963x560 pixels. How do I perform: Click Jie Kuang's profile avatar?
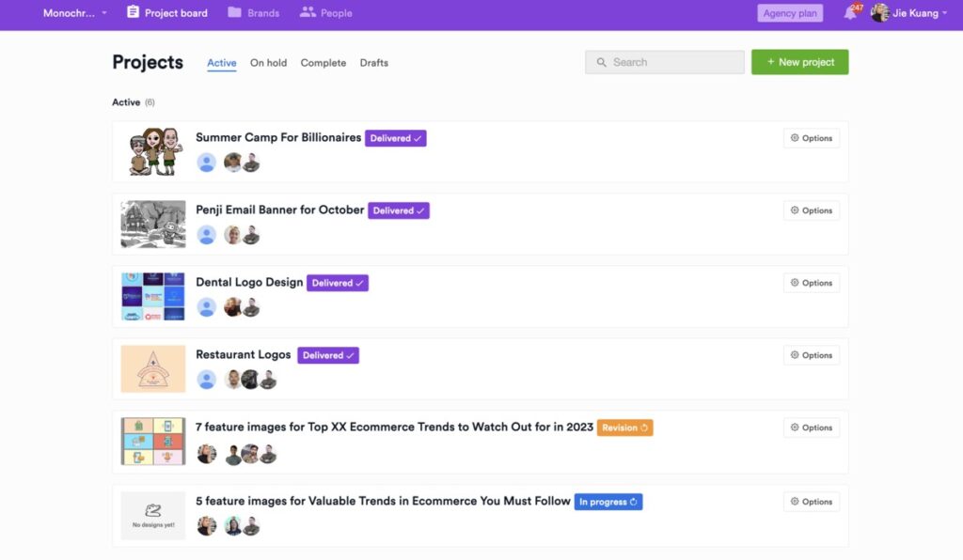tap(879, 13)
